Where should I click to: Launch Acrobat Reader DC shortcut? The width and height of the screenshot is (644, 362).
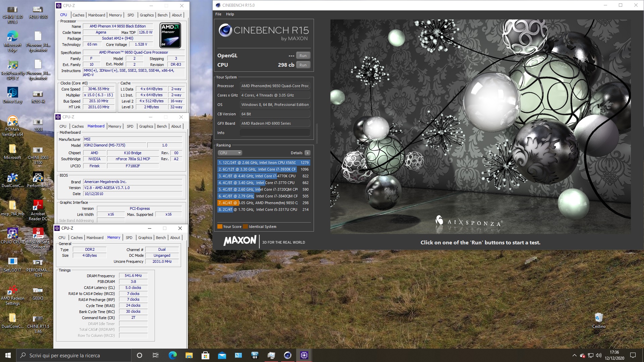coord(38,210)
